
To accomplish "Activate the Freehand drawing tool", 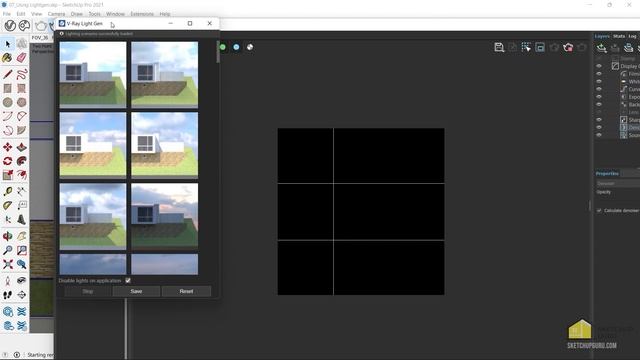I will (x=22, y=74).
